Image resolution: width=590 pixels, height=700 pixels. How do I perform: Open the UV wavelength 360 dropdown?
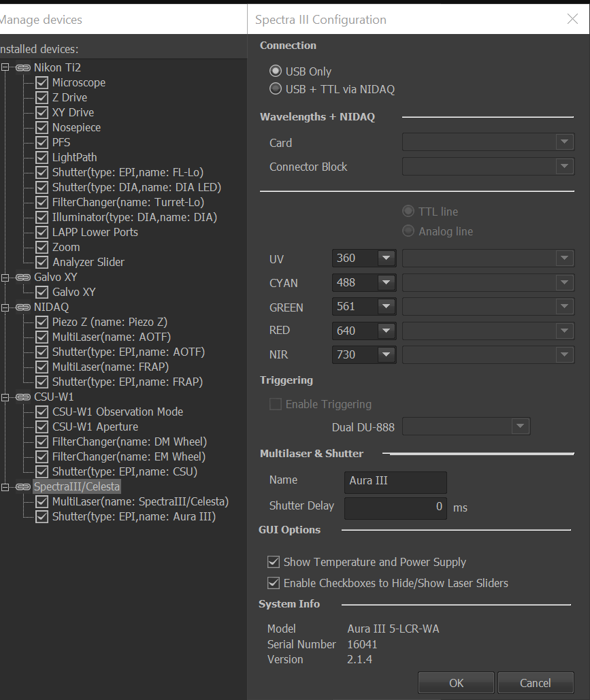pos(387,259)
